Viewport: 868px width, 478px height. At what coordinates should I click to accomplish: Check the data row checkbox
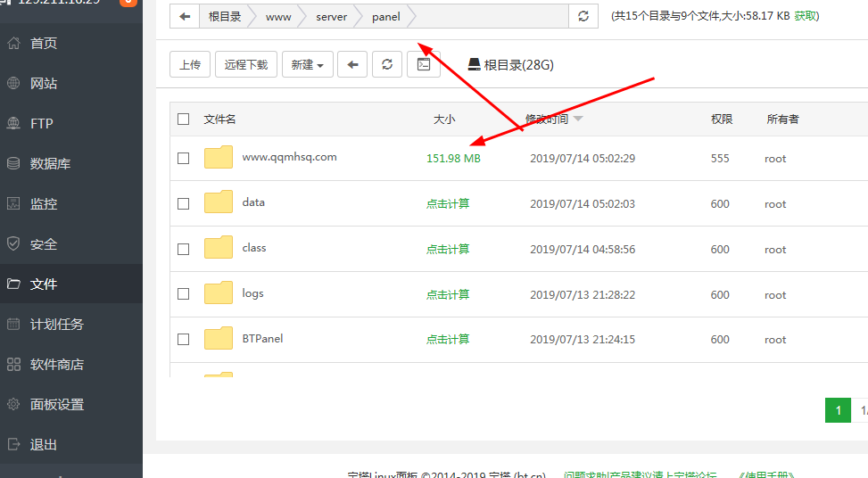click(183, 203)
